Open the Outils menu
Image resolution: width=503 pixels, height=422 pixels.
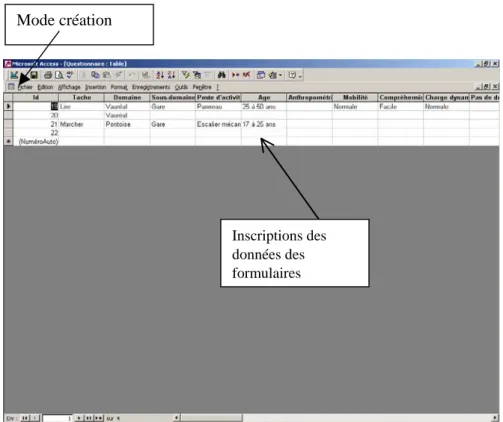coord(181,87)
